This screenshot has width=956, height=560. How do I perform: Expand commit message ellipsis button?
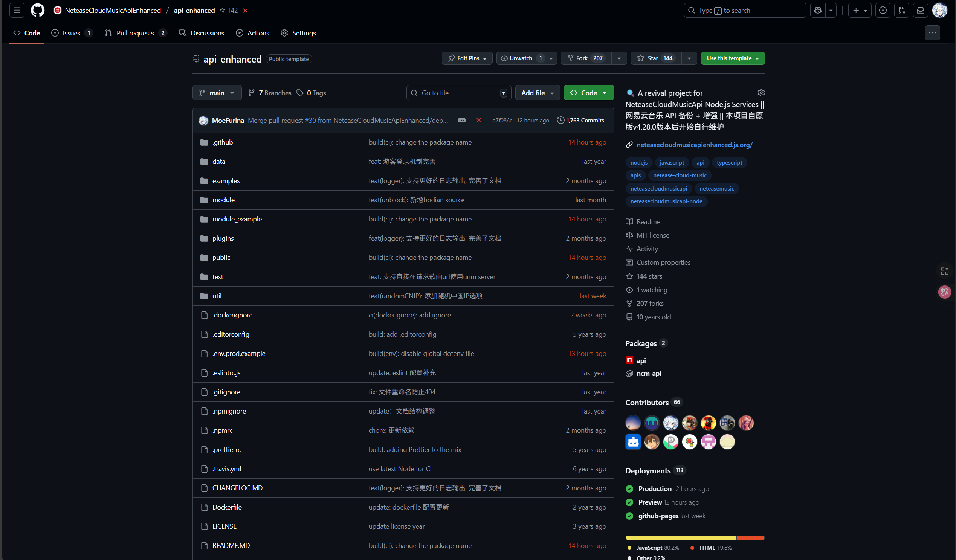(461, 120)
